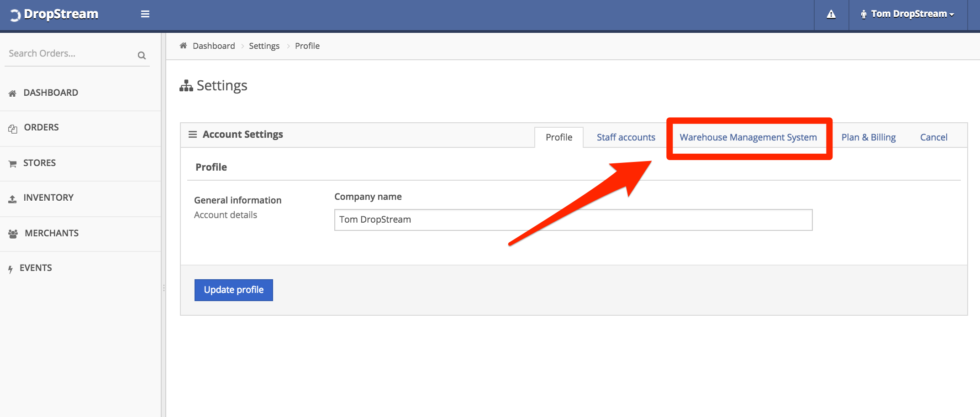Switch to the Warehouse Management System tab

(x=748, y=137)
